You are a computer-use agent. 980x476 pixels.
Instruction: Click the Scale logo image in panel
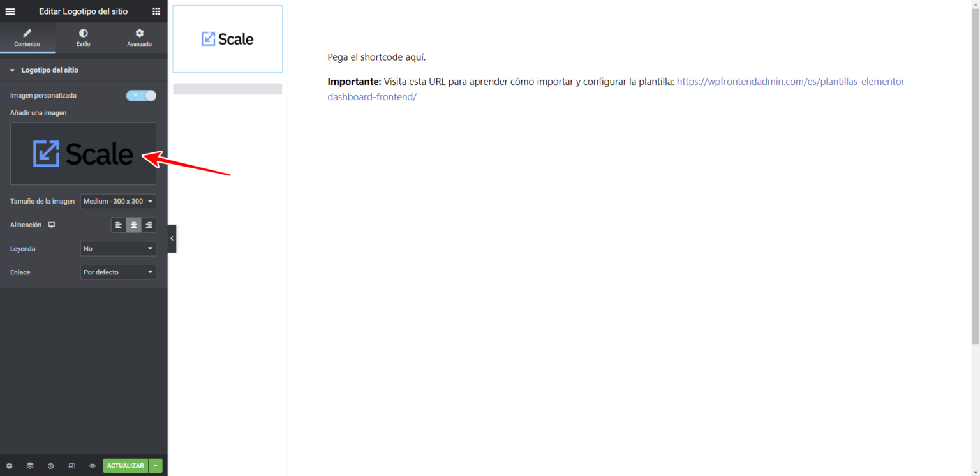83,154
